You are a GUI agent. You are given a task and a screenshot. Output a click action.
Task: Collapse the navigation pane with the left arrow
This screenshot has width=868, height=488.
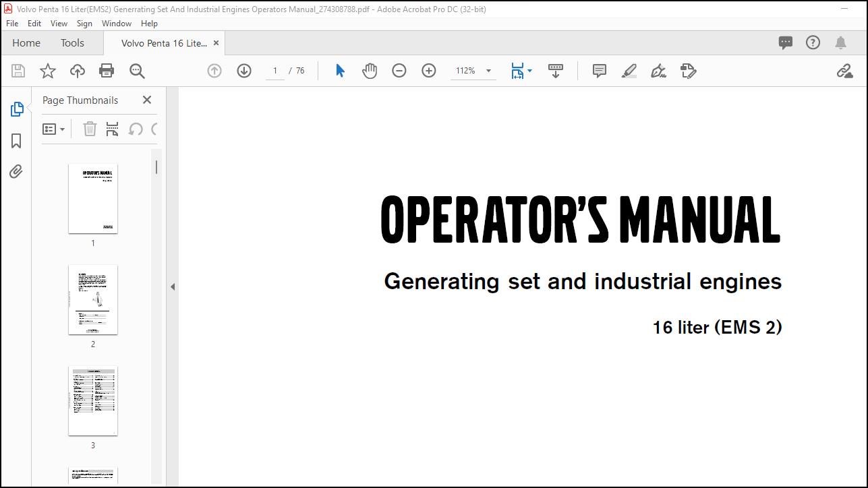tap(173, 286)
